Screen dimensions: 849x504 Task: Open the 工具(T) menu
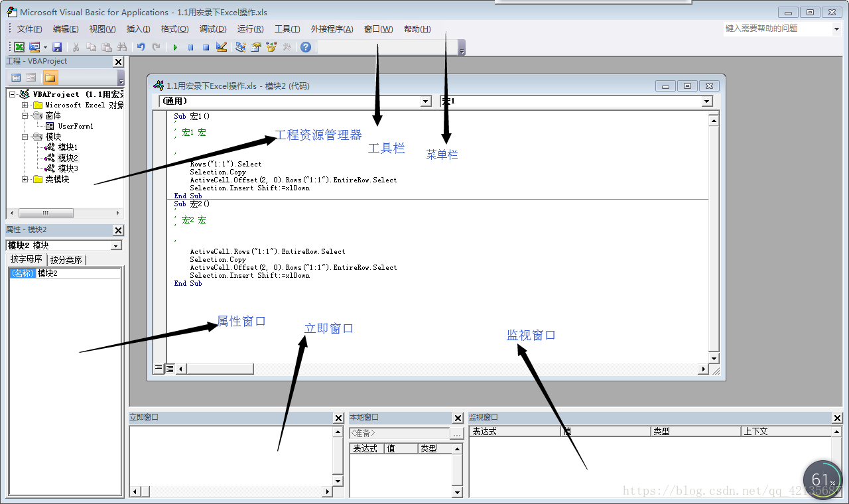pos(287,29)
